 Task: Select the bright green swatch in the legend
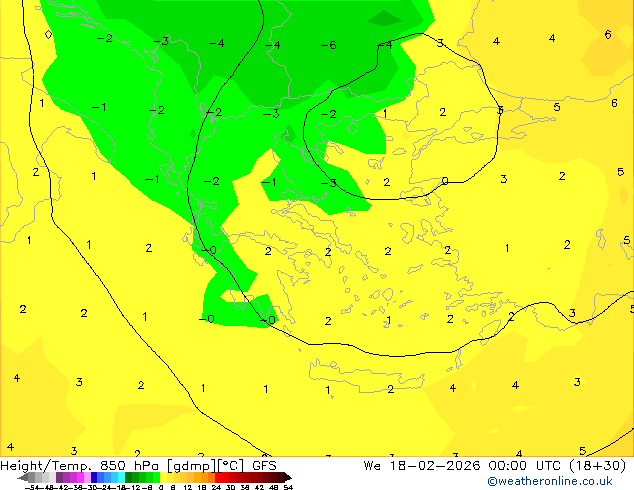point(156,477)
